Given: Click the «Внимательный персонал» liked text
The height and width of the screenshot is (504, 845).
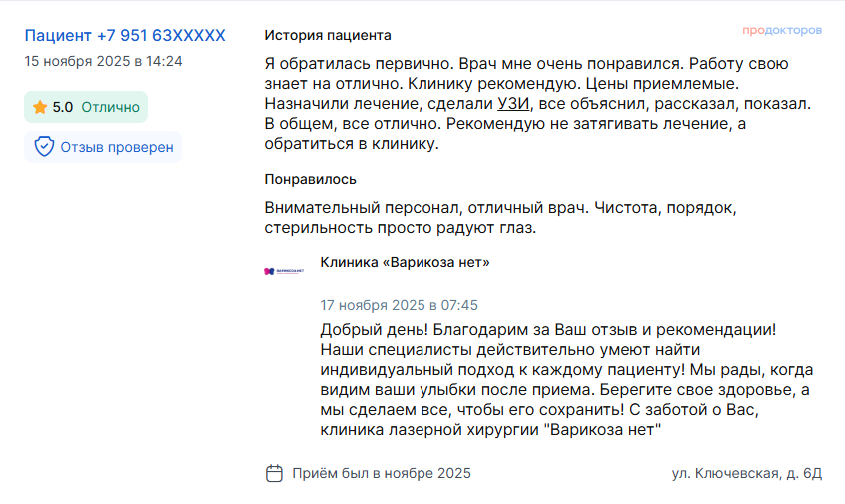Looking at the screenshot, I should [x=499, y=218].
